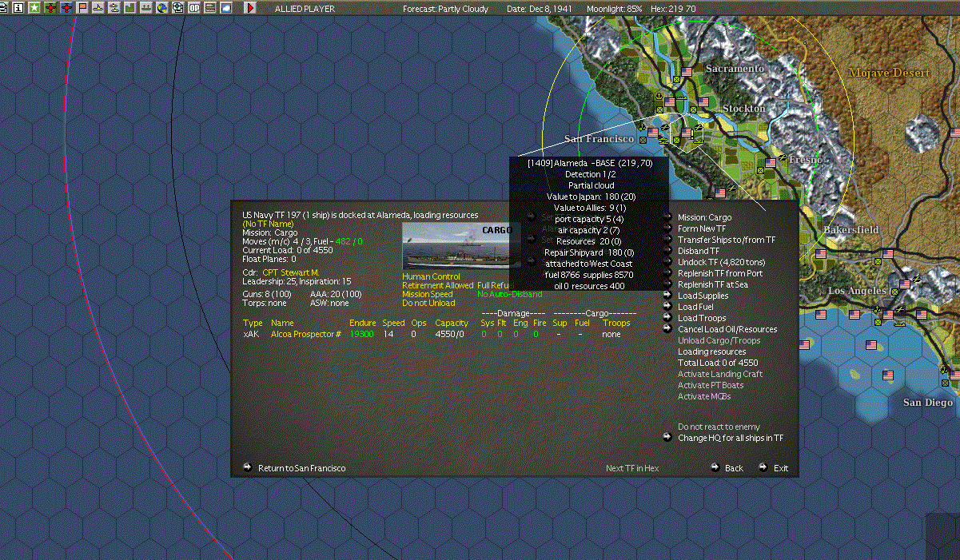Click the (No TF Name) label
This screenshot has width=960, height=560.
click(x=268, y=224)
